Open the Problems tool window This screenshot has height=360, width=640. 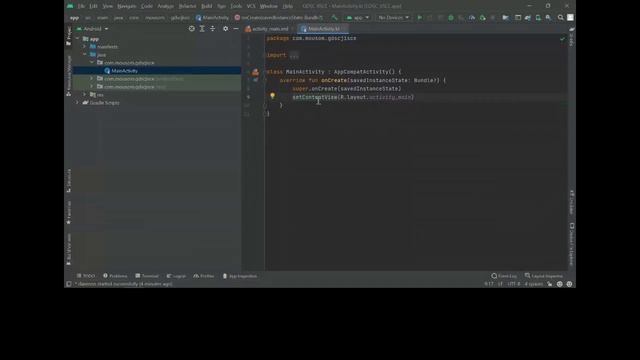tap(115, 276)
